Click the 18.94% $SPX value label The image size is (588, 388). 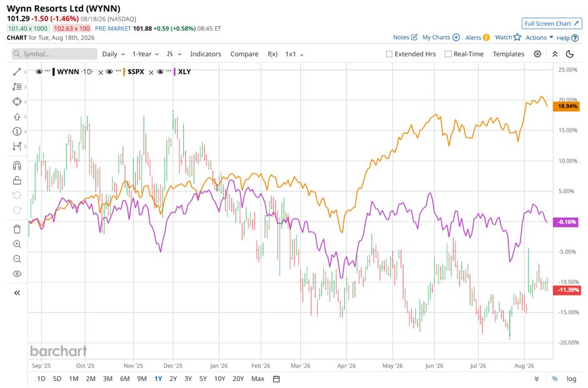[x=567, y=106]
